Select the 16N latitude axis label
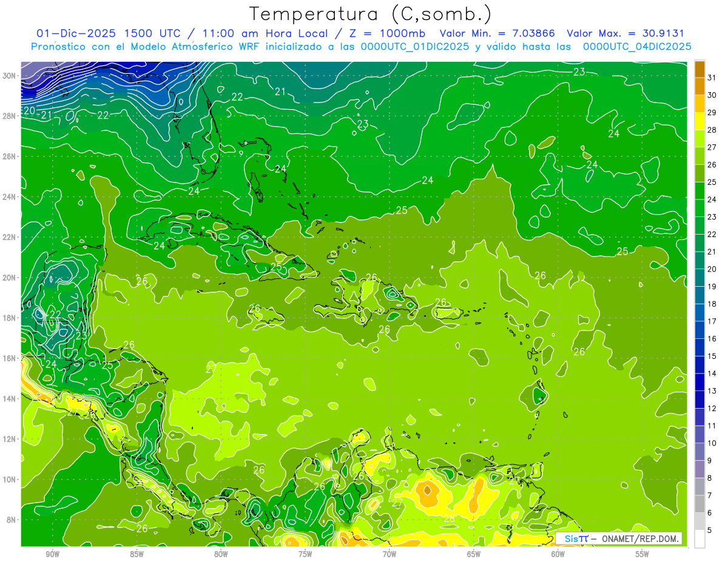 [9, 358]
